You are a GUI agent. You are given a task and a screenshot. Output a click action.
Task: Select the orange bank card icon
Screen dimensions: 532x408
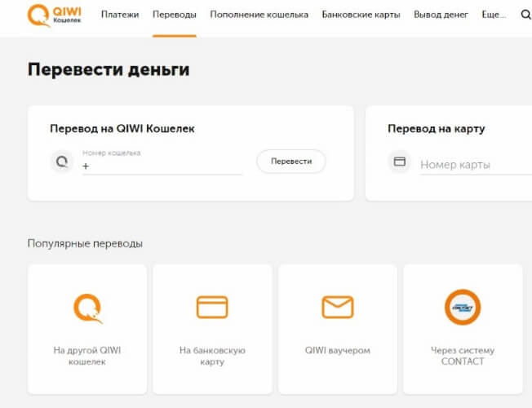pos(212,308)
